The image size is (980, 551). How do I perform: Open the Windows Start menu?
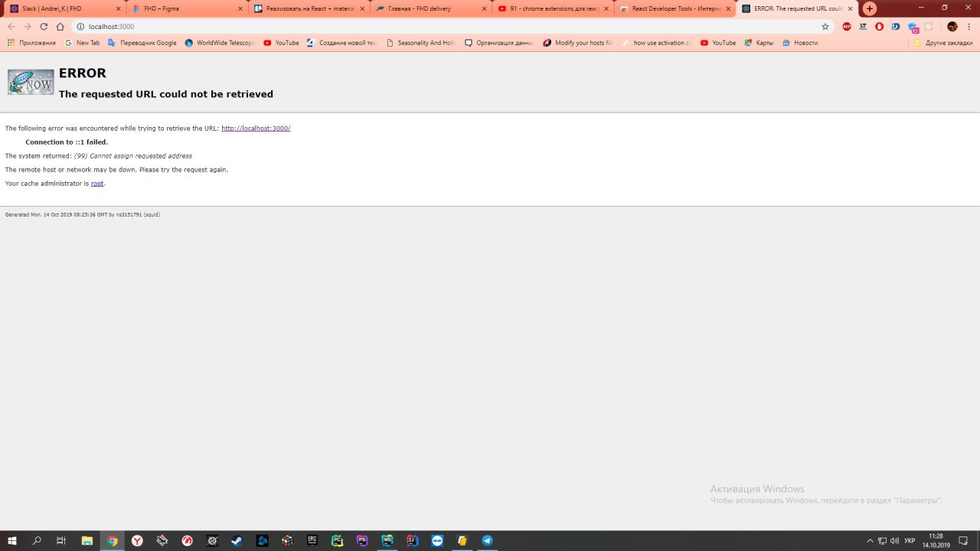click(12, 540)
